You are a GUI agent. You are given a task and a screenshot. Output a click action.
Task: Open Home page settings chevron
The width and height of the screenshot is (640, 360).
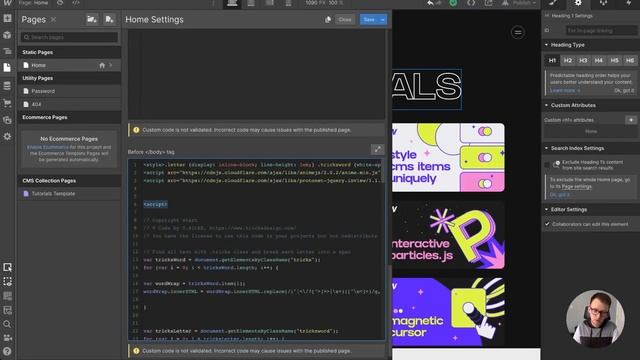[x=111, y=65]
